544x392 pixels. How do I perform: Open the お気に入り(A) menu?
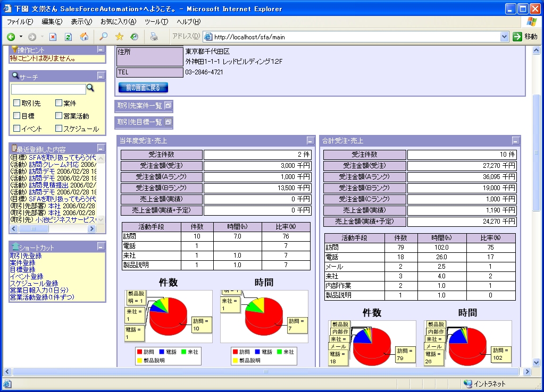coord(119,21)
